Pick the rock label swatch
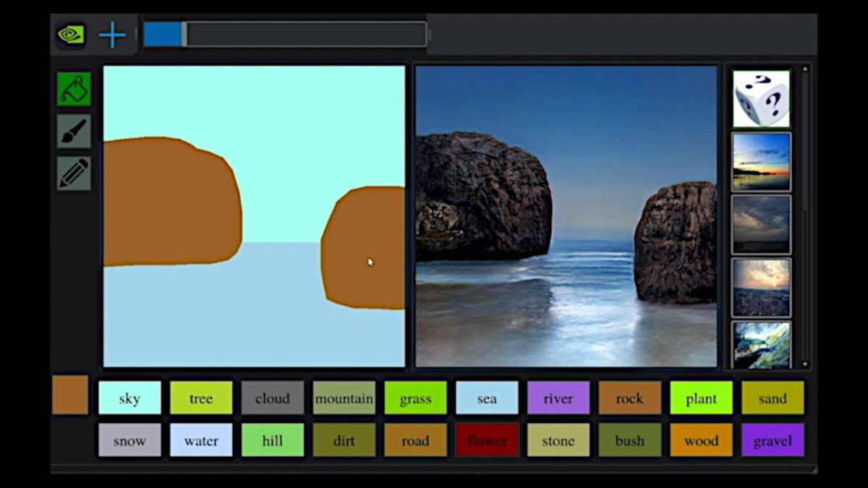This screenshot has height=488, width=868. (629, 398)
